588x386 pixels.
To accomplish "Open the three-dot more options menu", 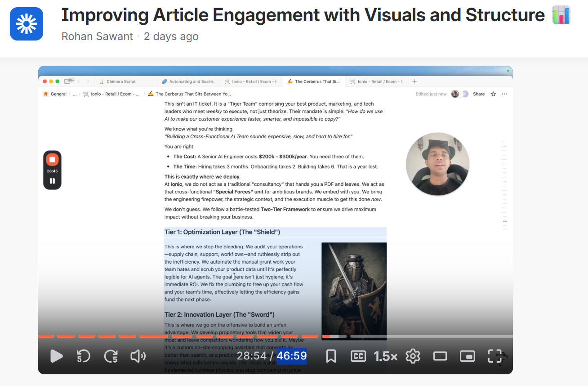I will pyautogui.click(x=504, y=94).
